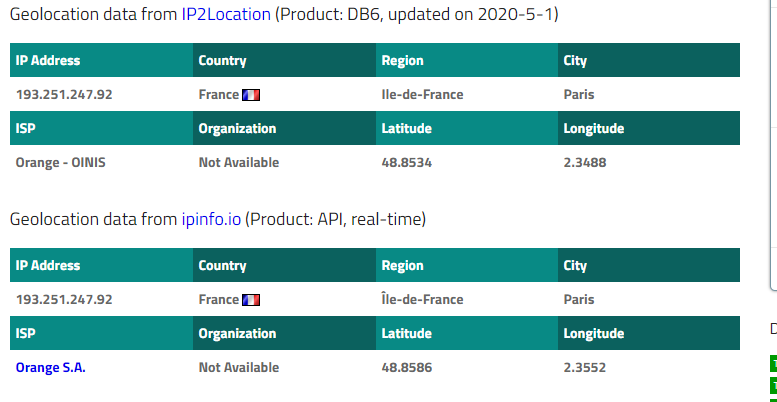Click the region value Ile-de-France without accent

[422, 94]
